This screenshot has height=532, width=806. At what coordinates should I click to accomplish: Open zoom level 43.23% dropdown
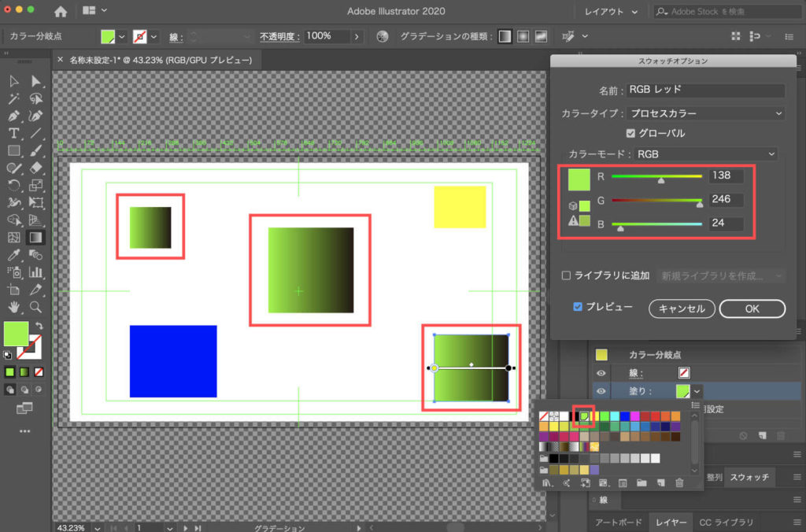coord(98,528)
